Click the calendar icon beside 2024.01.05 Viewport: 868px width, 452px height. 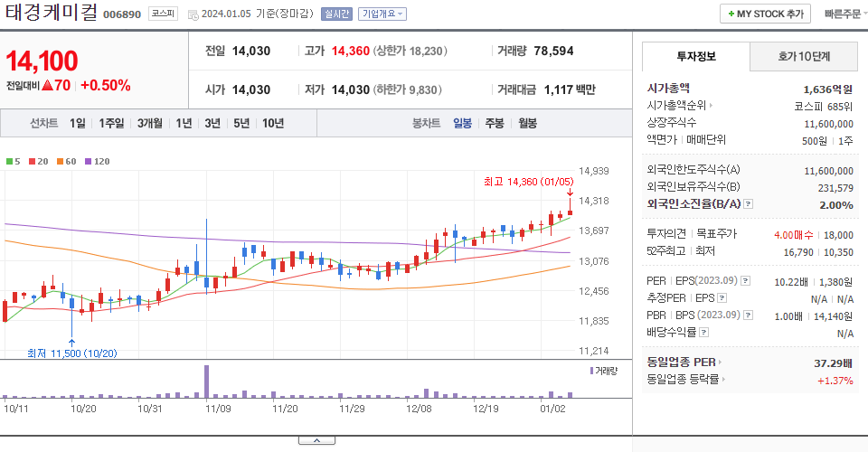193,15
